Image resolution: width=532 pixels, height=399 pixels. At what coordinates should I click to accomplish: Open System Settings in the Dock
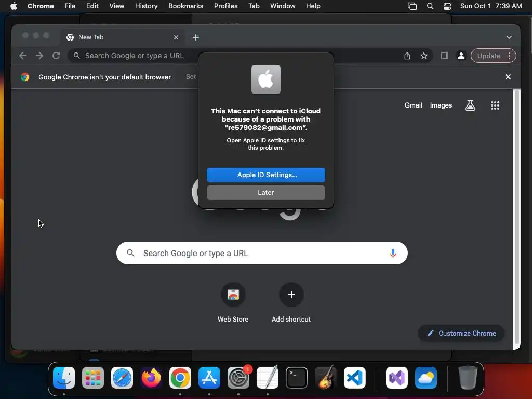(238, 378)
